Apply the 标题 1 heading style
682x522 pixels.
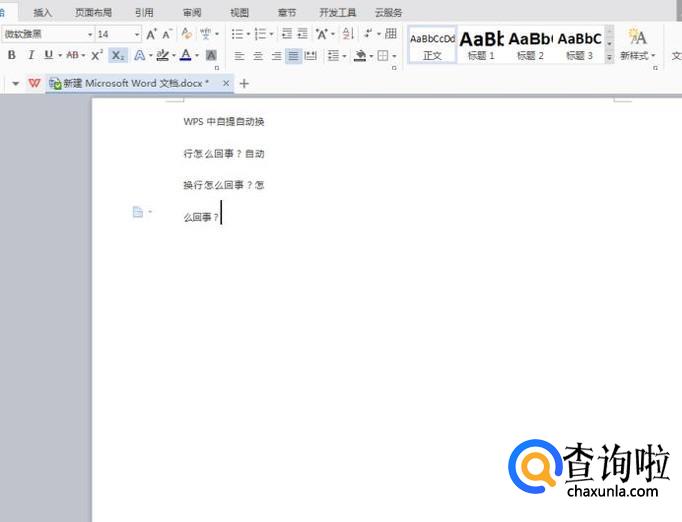click(x=481, y=45)
